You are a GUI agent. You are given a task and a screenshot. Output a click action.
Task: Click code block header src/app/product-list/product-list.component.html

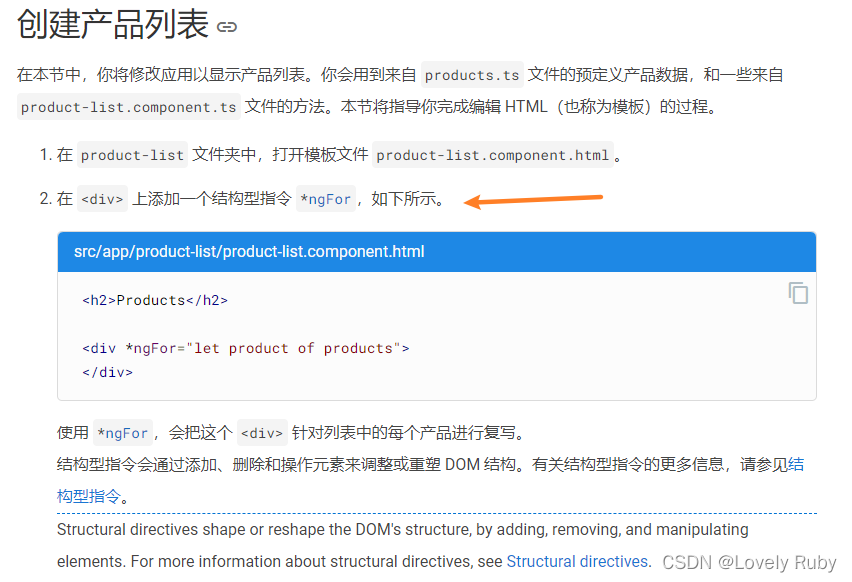[437, 252]
